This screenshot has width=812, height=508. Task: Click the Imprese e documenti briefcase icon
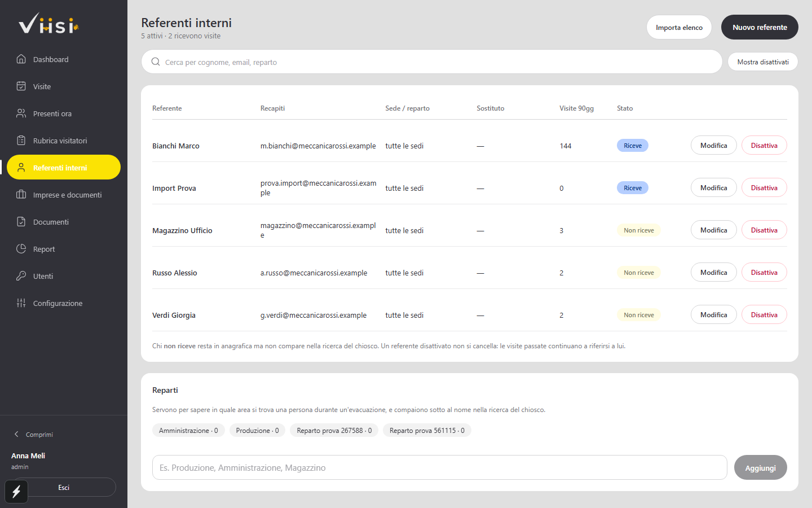(x=21, y=194)
